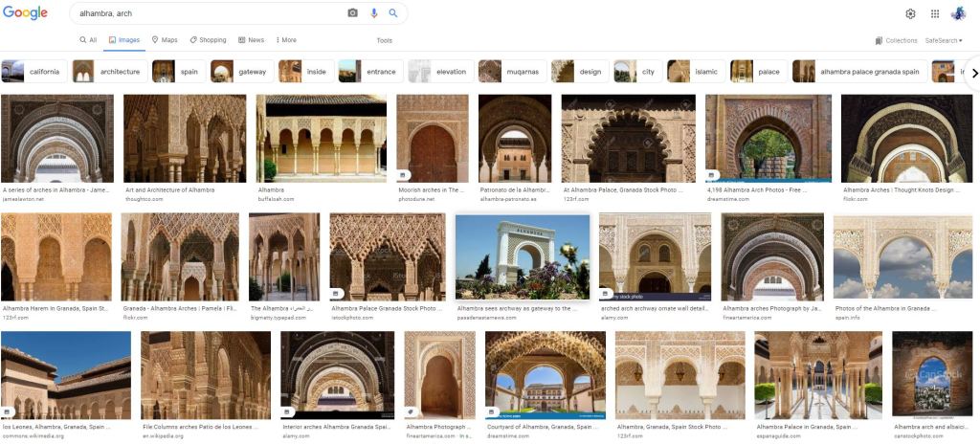This screenshot has width=980, height=444.
Task: Switch to the Shopping tab
Action: tap(208, 40)
